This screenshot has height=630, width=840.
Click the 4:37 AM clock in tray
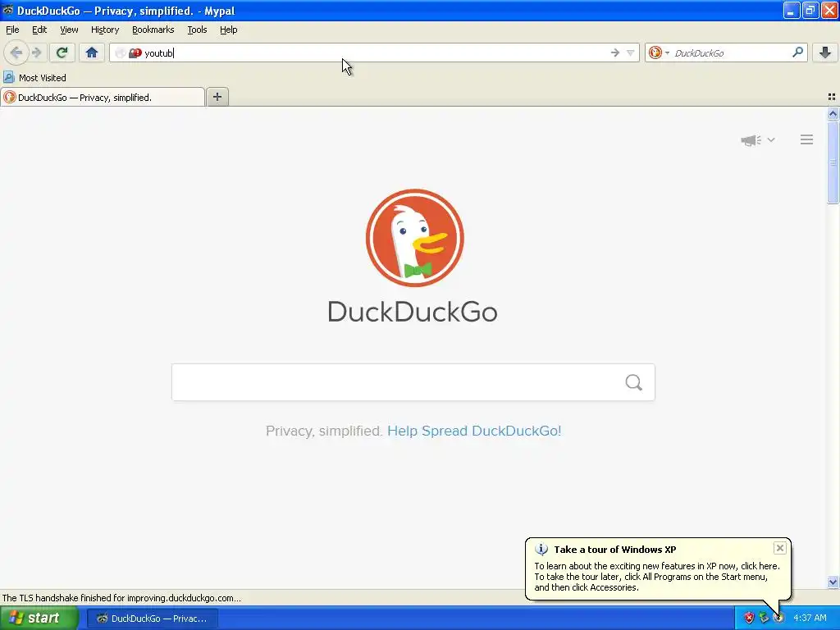[x=810, y=619]
